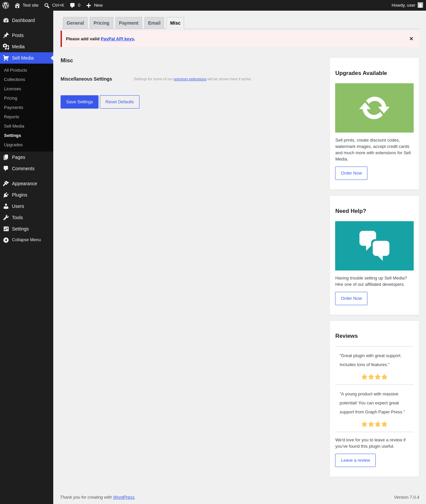Click the Plugins plug icon
This screenshot has width=426, height=504.
coord(6,195)
